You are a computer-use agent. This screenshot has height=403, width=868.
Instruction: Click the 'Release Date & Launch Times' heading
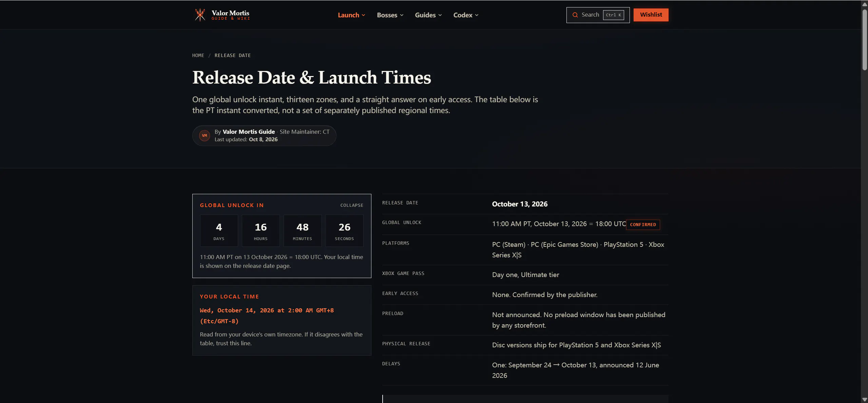click(311, 77)
